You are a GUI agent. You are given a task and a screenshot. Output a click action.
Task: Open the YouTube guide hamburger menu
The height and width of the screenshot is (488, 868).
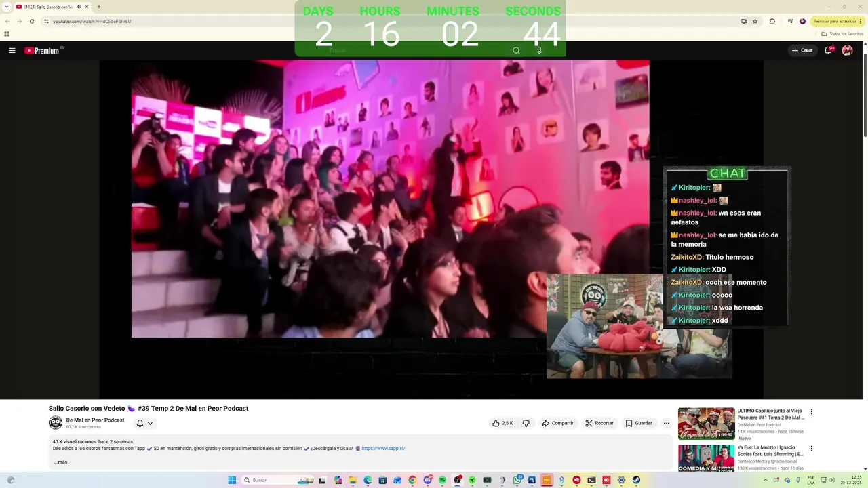pos(12,50)
